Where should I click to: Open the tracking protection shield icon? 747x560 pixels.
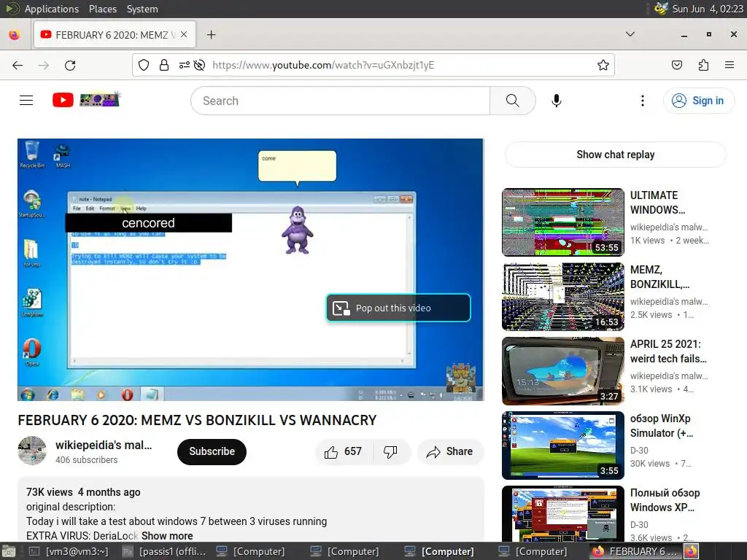(144, 65)
